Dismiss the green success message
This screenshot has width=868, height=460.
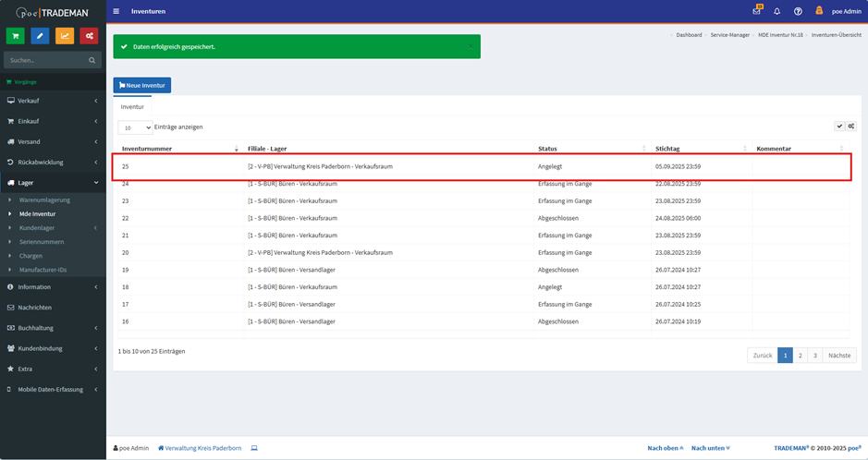[x=471, y=46]
